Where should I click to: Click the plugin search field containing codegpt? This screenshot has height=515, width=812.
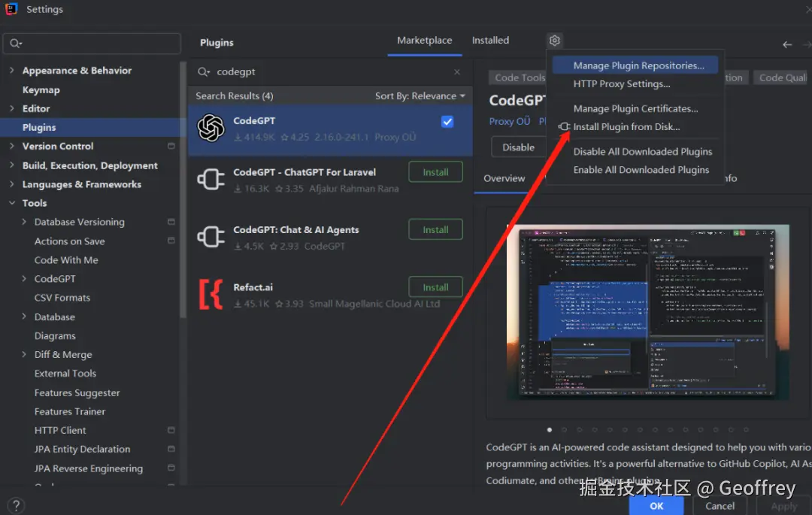(330, 72)
